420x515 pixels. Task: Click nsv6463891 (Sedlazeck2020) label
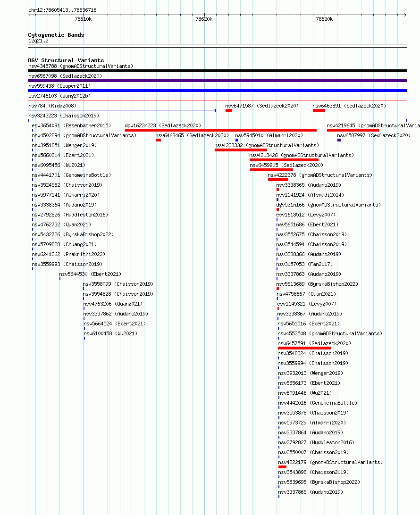pyautogui.click(x=349, y=106)
